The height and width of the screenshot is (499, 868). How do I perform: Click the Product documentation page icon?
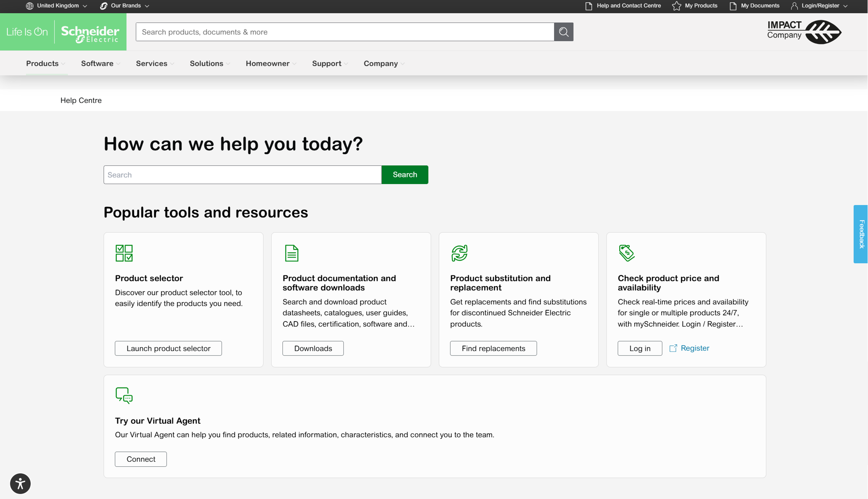coord(292,253)
